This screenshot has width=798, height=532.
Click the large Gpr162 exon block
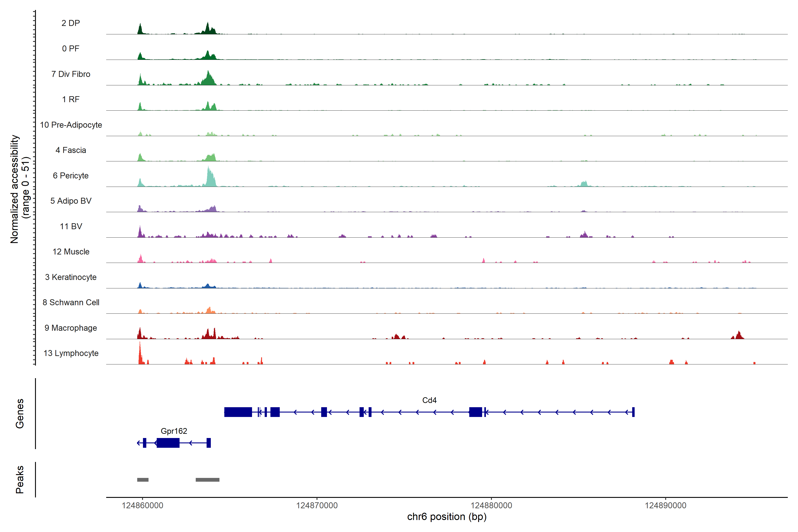point(168,443)
